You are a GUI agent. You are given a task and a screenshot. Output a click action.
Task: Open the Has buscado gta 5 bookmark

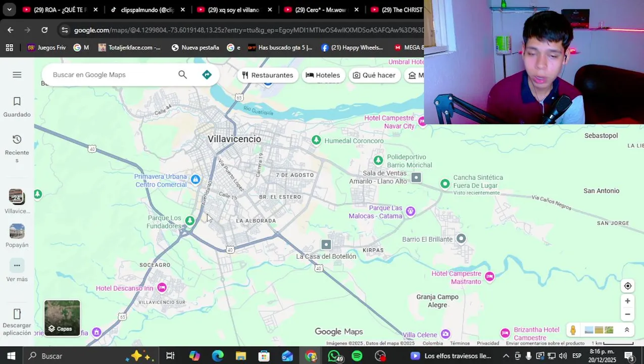(280, 48)
